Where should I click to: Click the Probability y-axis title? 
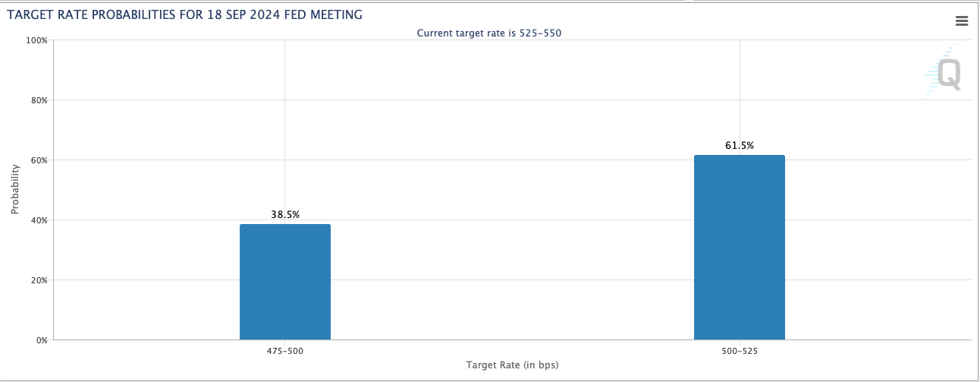[x=15, y=190]
